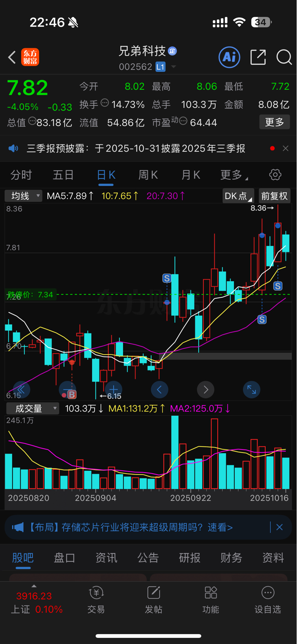This screenshot has height=644, width=297.
Task: Tap the 市盈 info icon
Action: click(x=183, y=121)
